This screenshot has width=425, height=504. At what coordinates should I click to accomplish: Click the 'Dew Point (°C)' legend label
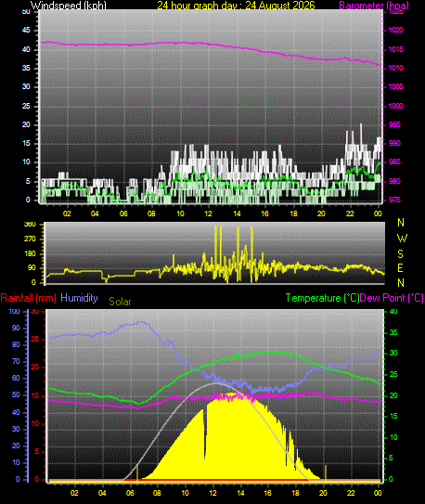pyautogui.click(x=392, y=298)
